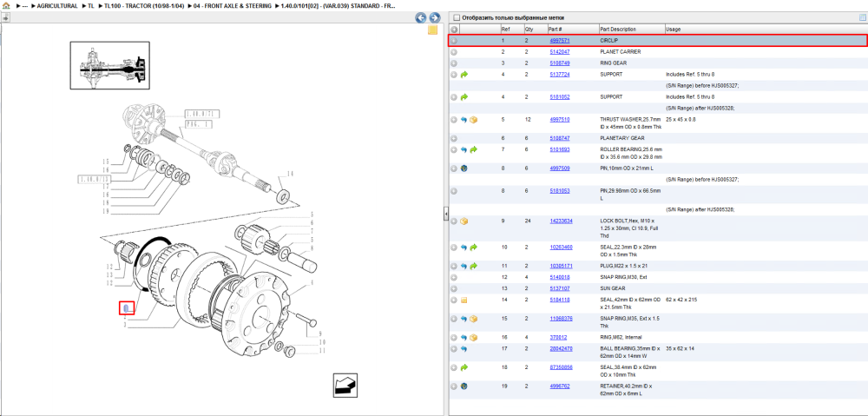Image resolution: width=868 pixels, height=416 pixels.
Task: Add SUN GEAR row via circle button
Action: click(x=454, y=288)
